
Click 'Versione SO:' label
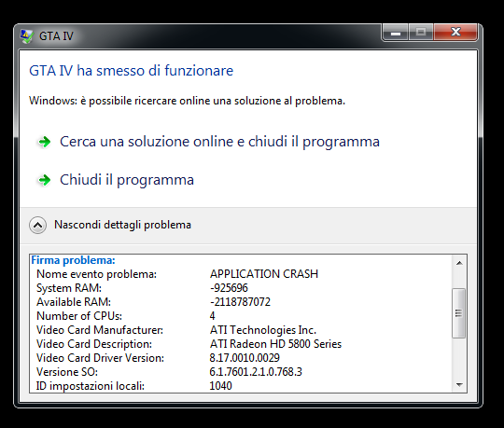click(x=67, y=372)
